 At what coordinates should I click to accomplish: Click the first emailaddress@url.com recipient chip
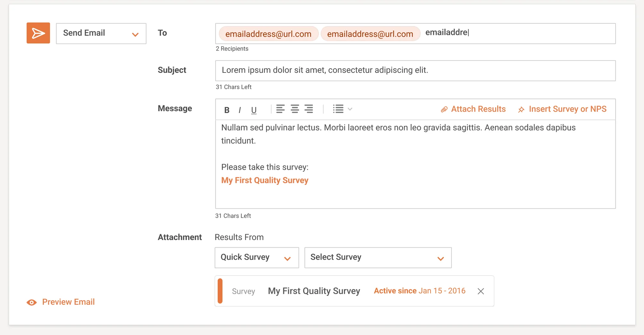coord(269,34)
